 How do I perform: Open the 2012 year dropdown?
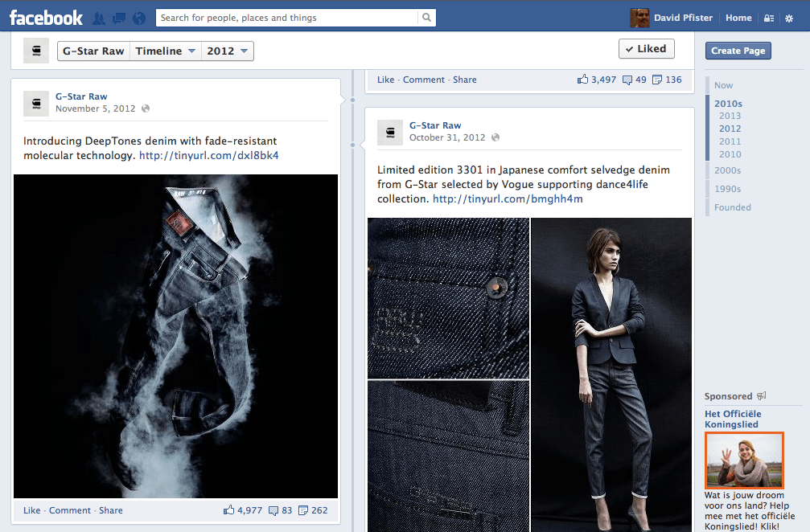228,51
